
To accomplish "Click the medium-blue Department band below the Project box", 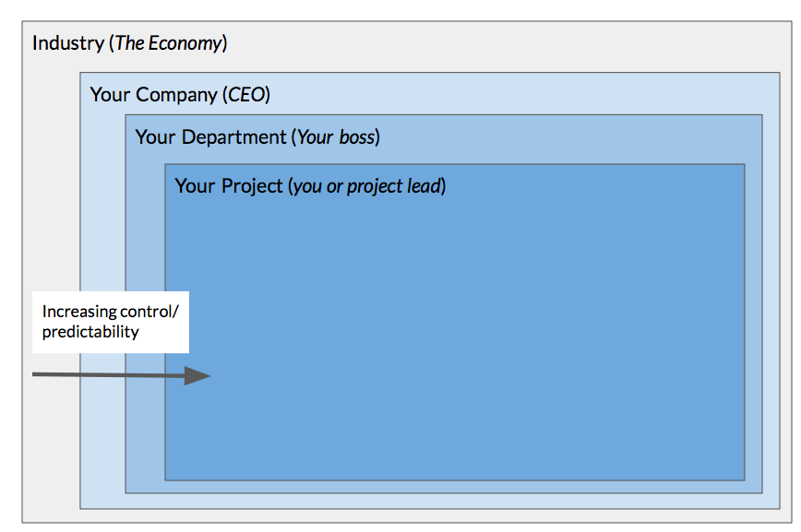I will pyautogui.click(x=443, y=486).
